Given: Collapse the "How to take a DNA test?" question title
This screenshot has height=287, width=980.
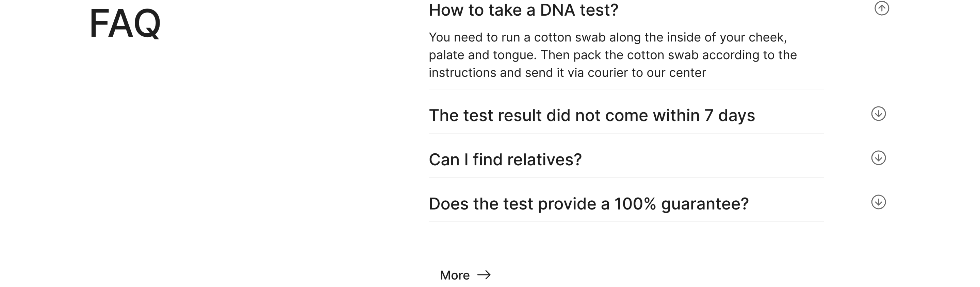Looking at the screenshot, I should [x=523, y=10].
